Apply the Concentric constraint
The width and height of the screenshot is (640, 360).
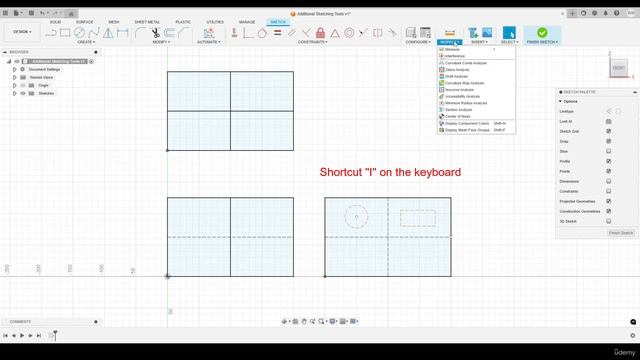tap(349, 33)
